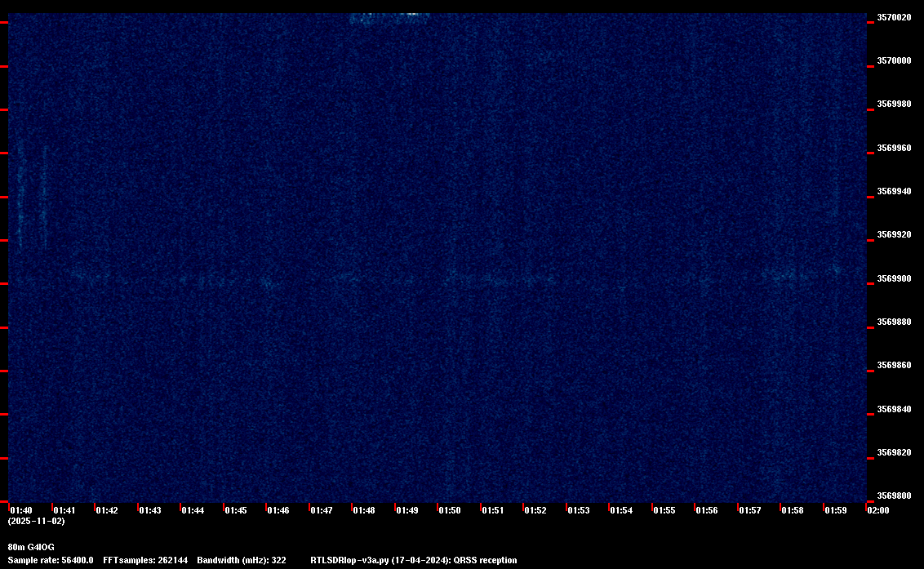Click the 01:52 time axis label

click(x=535, y=510)
